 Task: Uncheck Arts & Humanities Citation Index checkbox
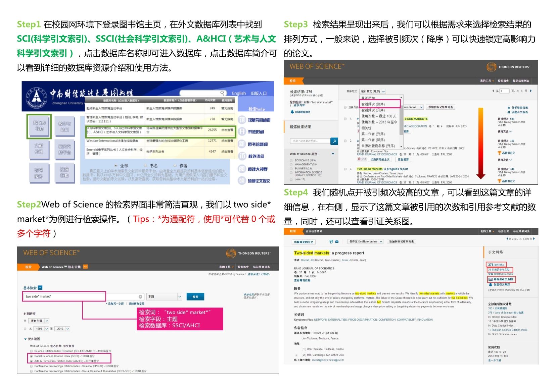[32, 361]
